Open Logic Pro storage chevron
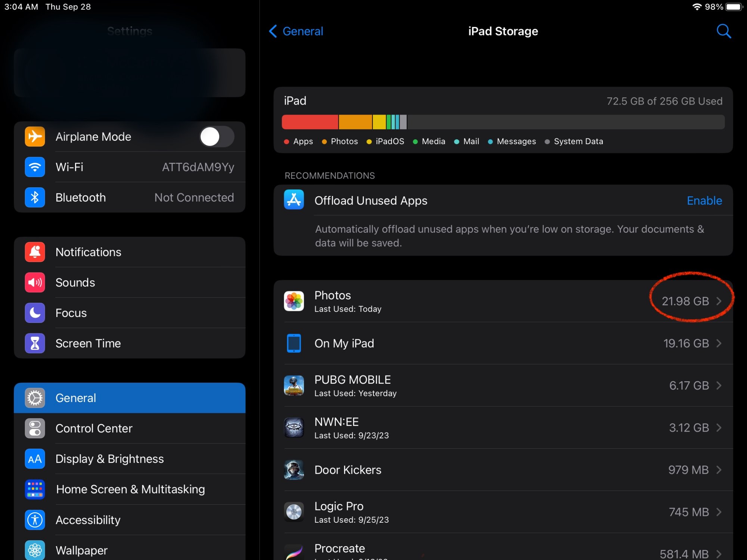 point(719,512)
